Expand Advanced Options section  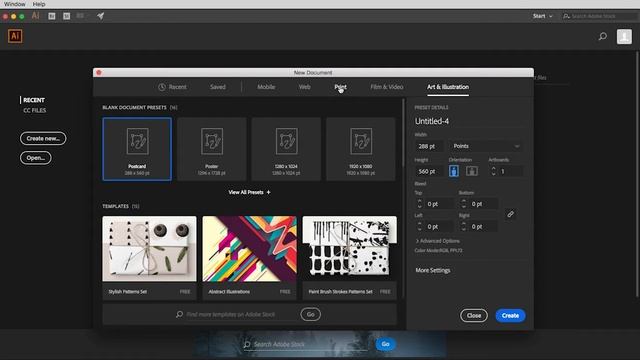click(x=437, y=241)
